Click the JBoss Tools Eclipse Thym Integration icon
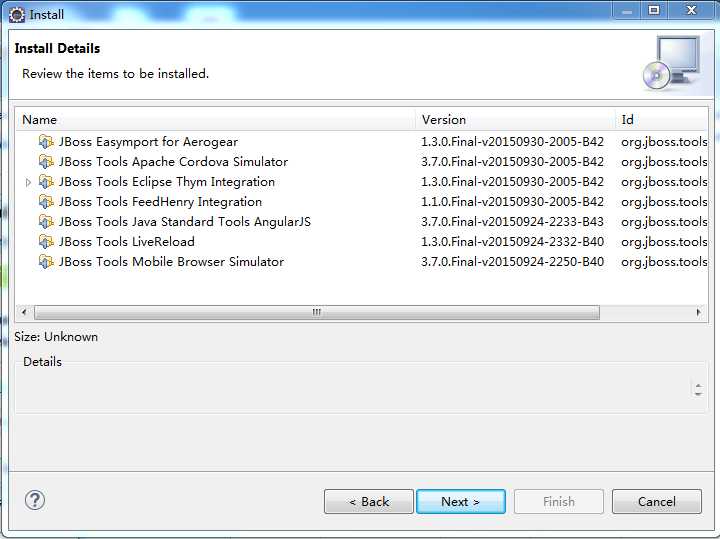720x539 pixels. pyautogui.click(x=46, y=182)
